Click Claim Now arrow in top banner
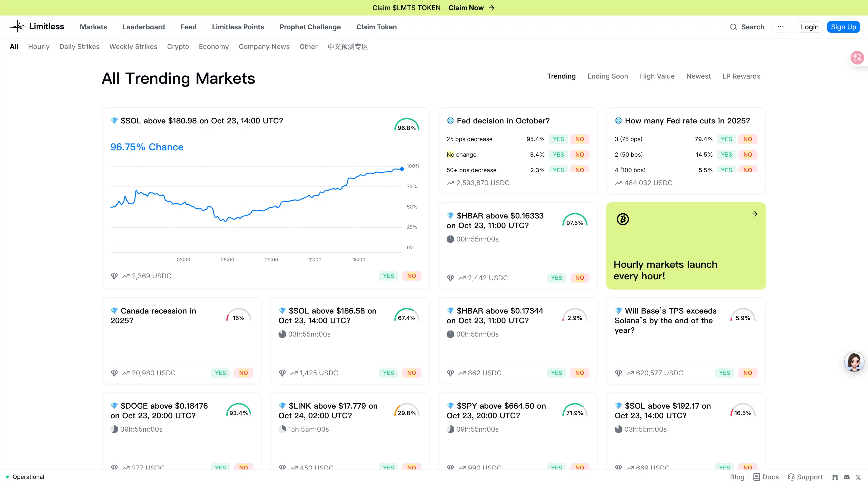868x484 pixels. [492, 8]
